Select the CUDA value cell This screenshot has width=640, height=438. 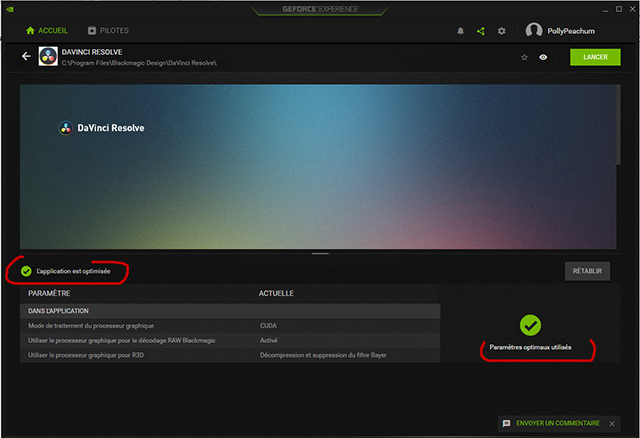coord(268,326)
